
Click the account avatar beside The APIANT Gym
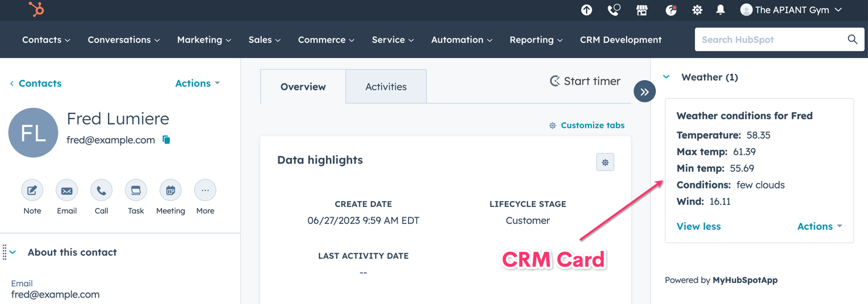pyautogui.click(x=746, y=10)
